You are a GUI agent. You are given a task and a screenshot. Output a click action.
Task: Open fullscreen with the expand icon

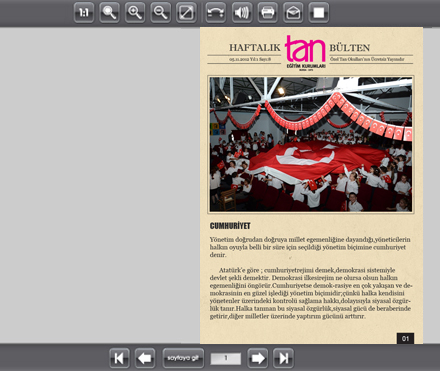(186, 13)
